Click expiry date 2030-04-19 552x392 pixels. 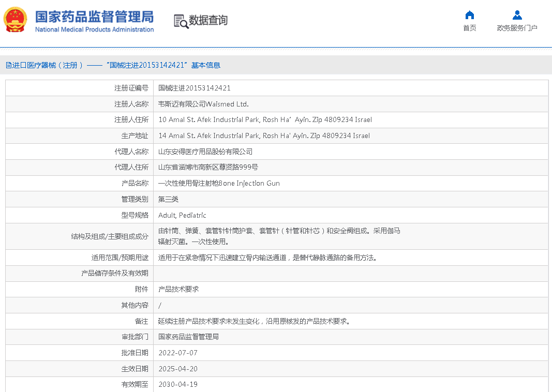click(178, 384)
